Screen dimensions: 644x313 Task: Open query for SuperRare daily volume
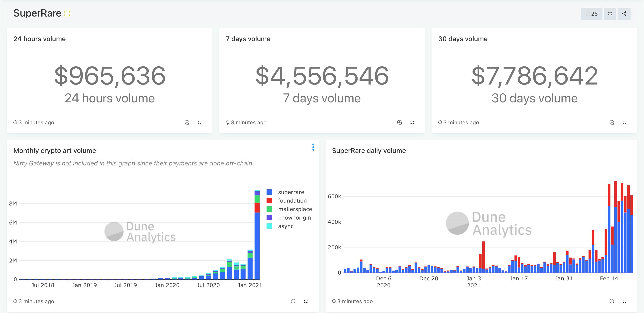coord(612,301)
